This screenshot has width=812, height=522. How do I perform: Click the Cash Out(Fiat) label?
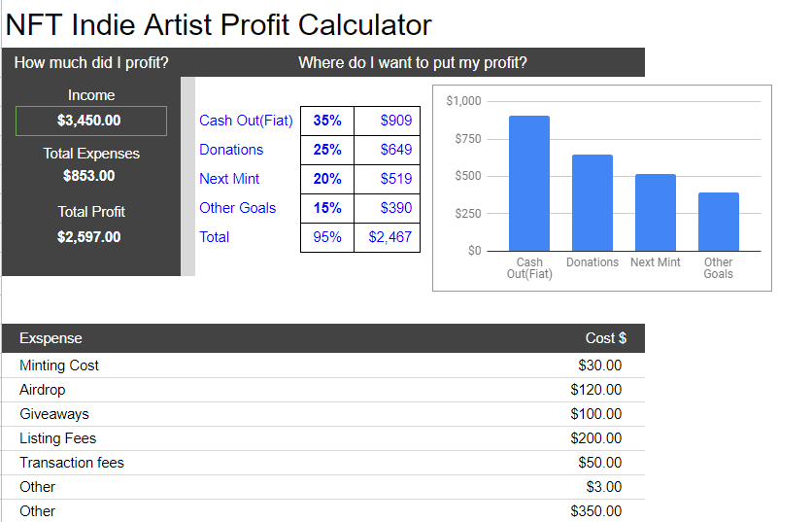tap(246, 121)
